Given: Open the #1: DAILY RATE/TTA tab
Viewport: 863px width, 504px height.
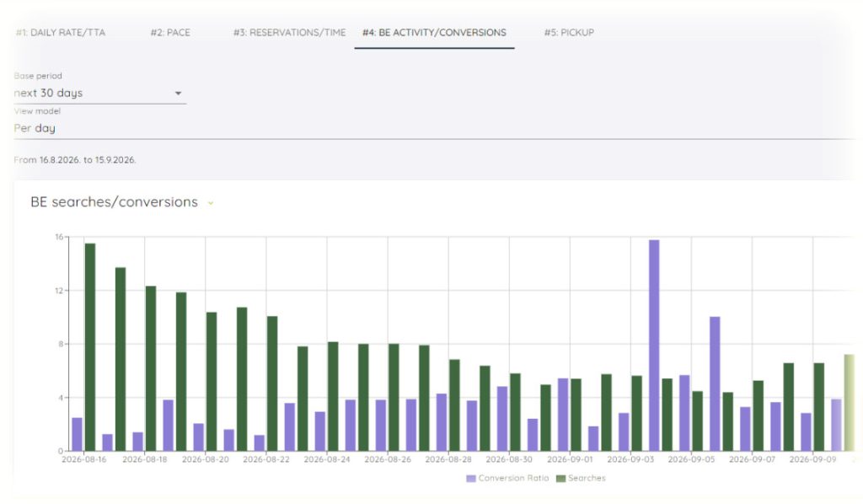Looking at the screenshot, I should tap(61, 33).
